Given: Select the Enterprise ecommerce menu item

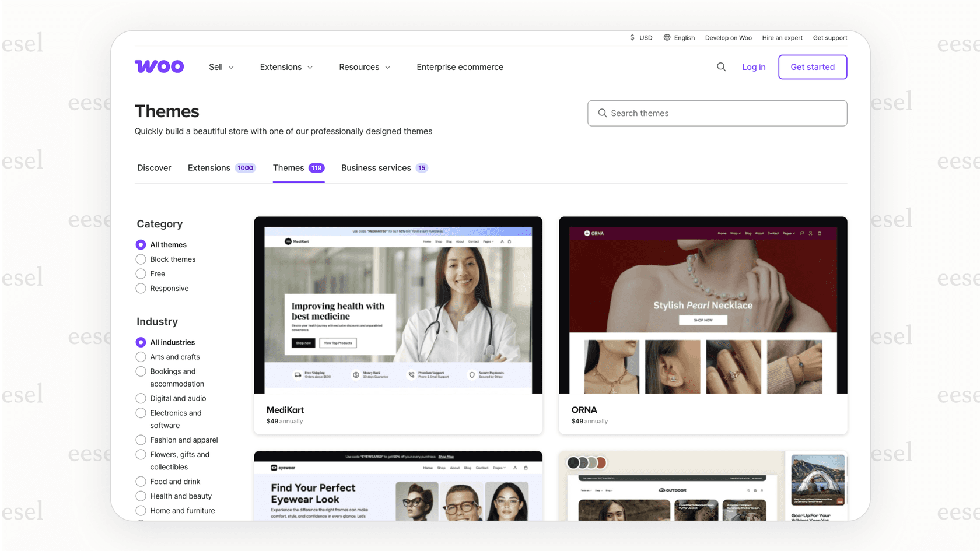Looking at the screenshot, I should tap(460, 66).
